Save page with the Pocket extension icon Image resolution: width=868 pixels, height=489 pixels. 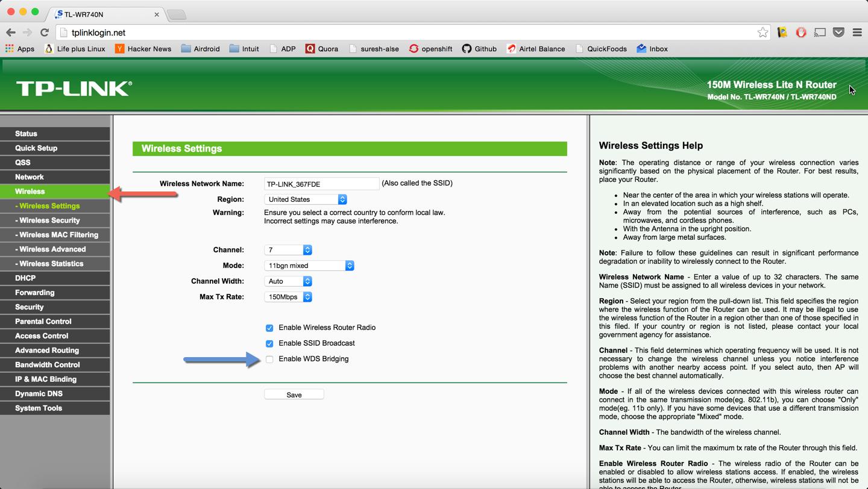[x=838, y=33]
